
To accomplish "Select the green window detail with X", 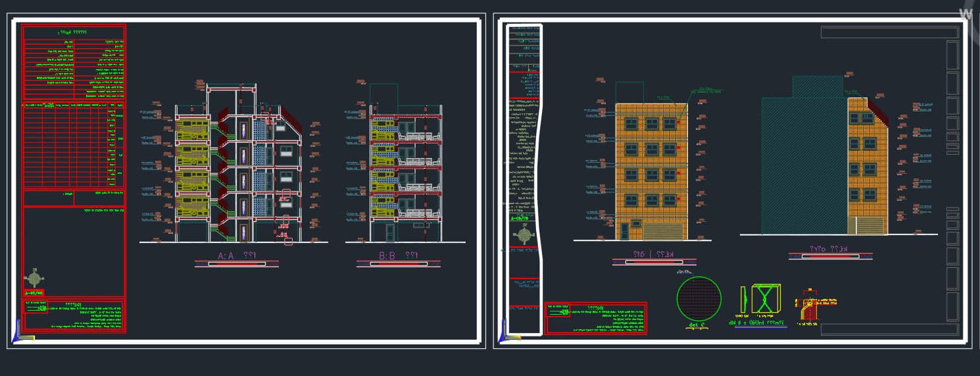I will tap(766, 299).
